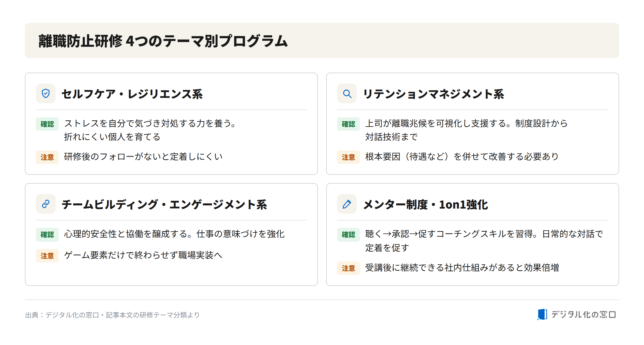Select the orange 注意 badge in リテンションマネジメント card
Viewport: 644px width, 345px height.
click(348, 157)
